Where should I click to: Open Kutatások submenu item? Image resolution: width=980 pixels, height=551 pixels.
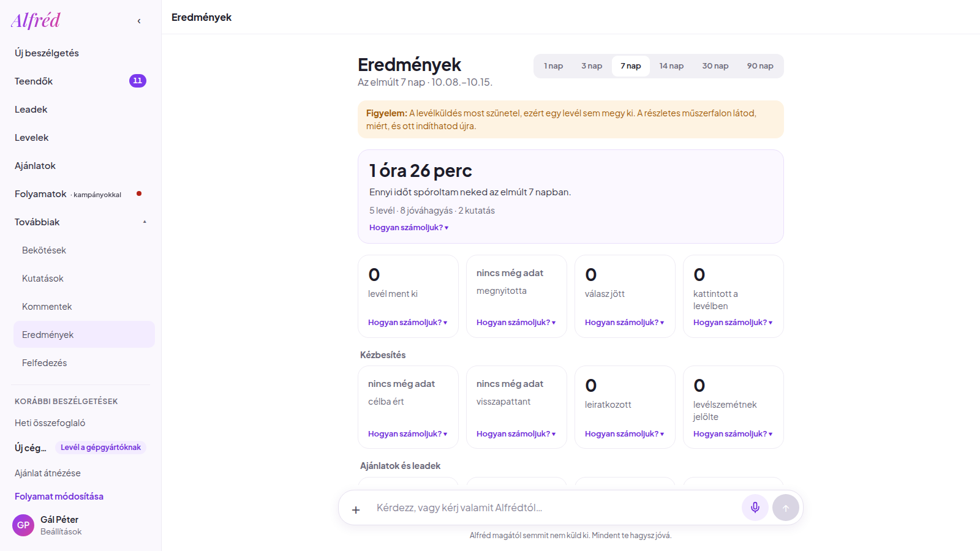(84, 279)
